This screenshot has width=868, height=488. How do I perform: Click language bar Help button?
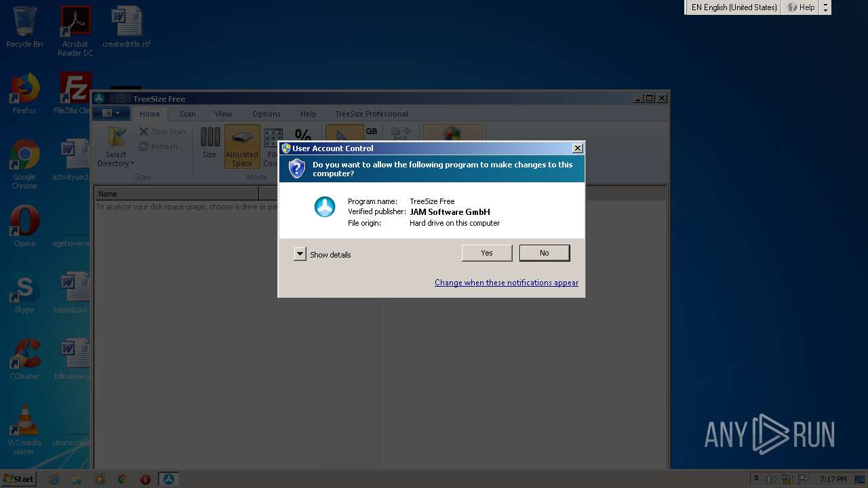[x=801, y=7]
